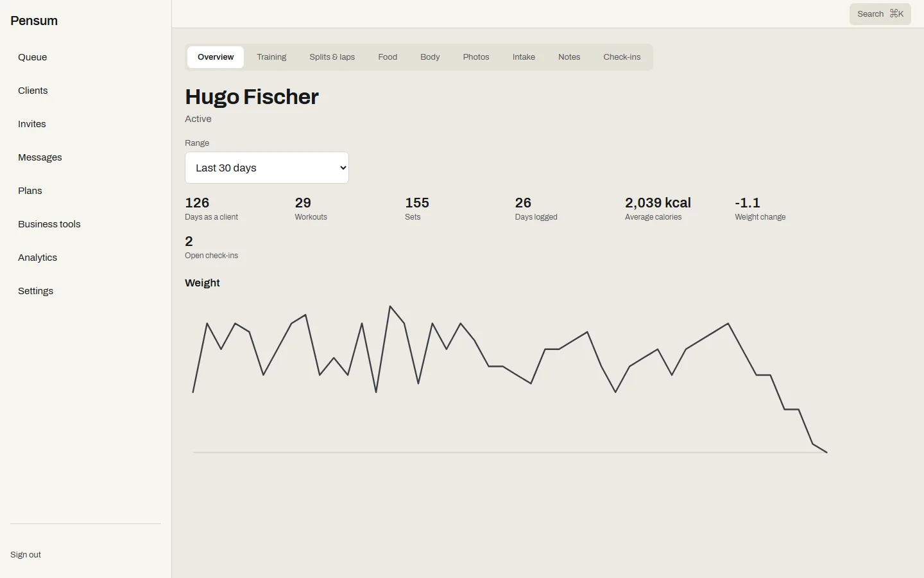Screen dimensions: 924x578
Task: Switch to the Photos tab
Action: point(476,57)
